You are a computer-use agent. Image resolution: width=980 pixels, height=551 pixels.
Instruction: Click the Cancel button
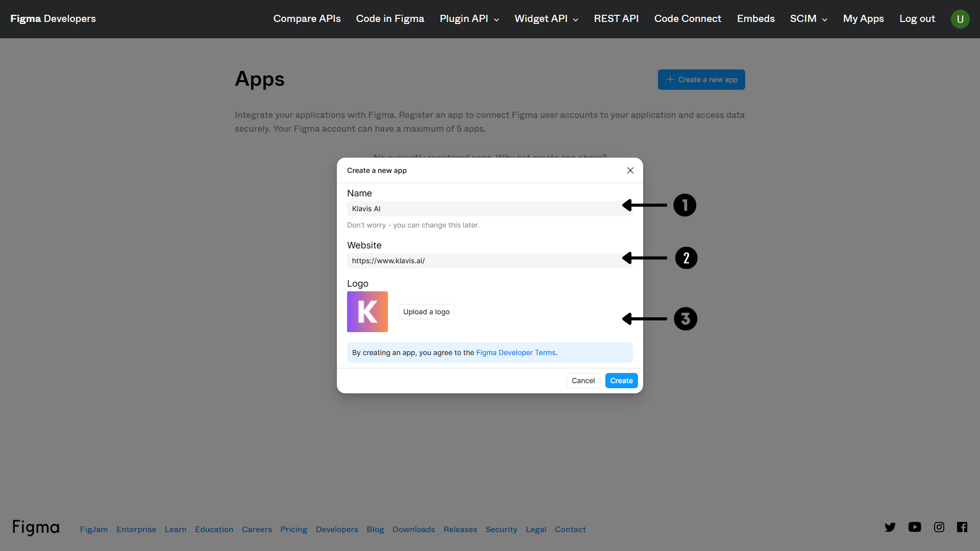click(x=583, y=381)
